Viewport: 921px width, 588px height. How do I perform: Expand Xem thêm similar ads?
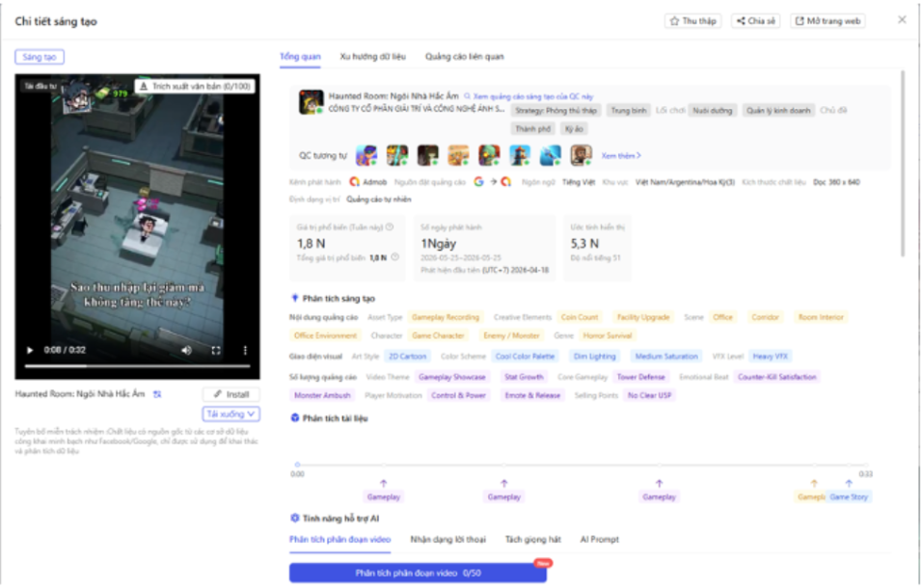coord(621,156)
